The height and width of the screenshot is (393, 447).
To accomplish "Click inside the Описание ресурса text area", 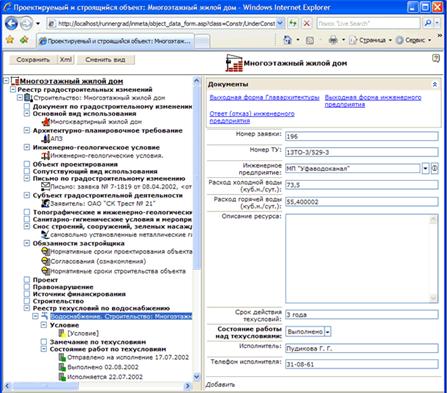I will [x=362, y=259].
